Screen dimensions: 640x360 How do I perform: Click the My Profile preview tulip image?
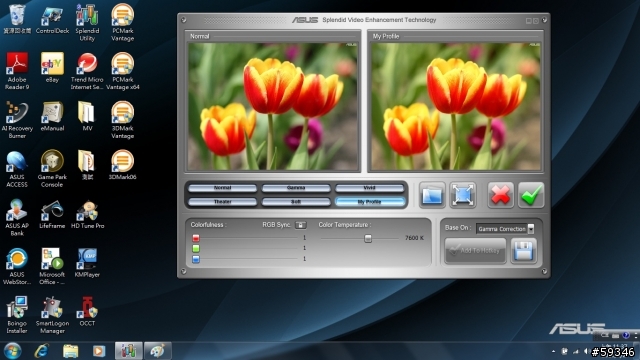coord(456,107)
